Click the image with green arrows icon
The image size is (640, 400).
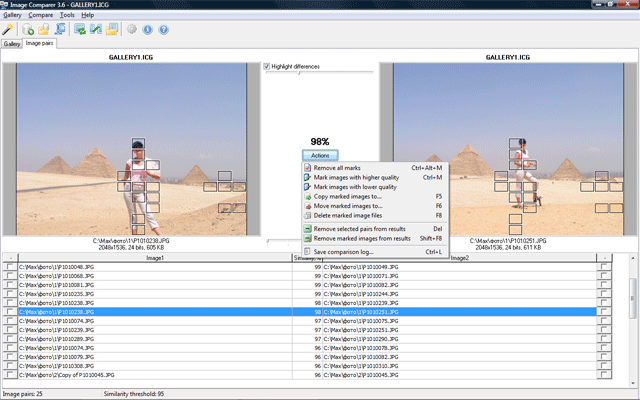click(80, 29)
